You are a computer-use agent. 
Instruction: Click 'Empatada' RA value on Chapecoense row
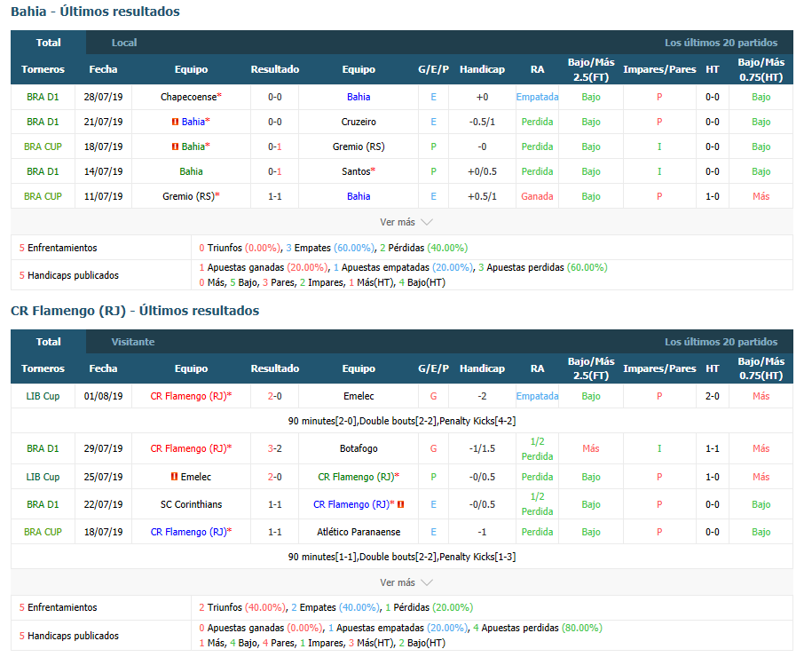pos(537,97)
